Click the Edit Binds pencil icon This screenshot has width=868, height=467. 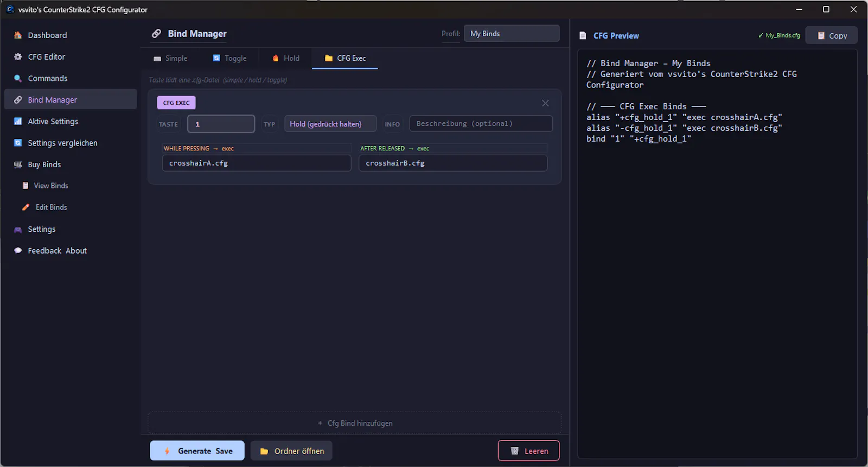tap(25, 207)
